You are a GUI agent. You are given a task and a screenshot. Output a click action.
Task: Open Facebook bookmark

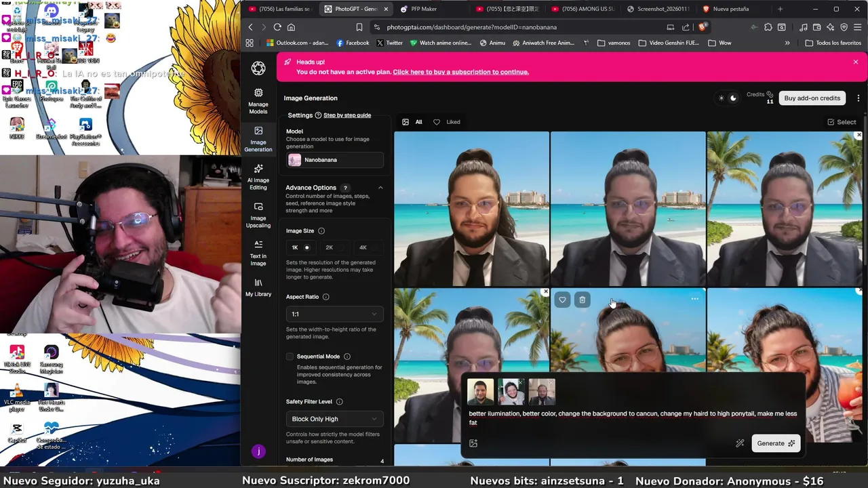353,43
